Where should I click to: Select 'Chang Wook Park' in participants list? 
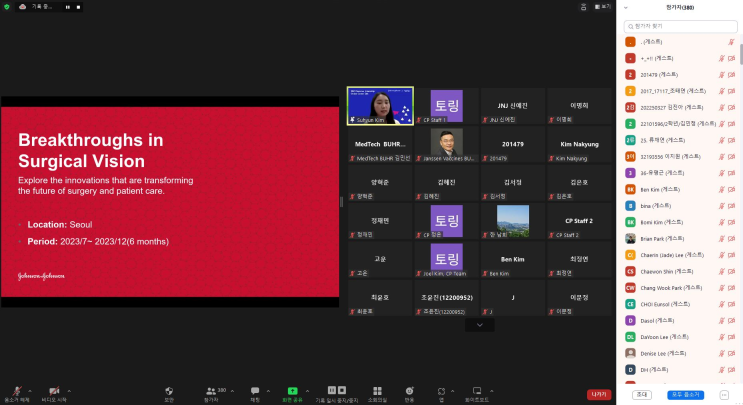tap(680, 288)
